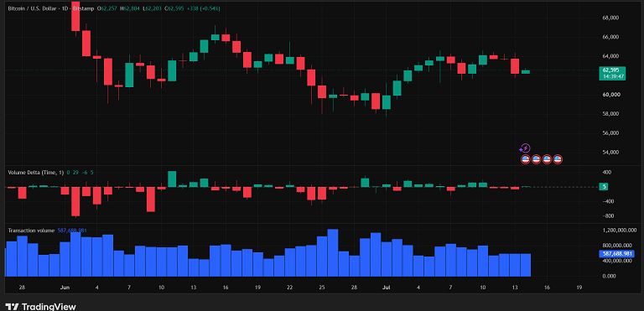Click the 68,000 price axis label
The image size is (644, 311).
(x=611, y=18)
